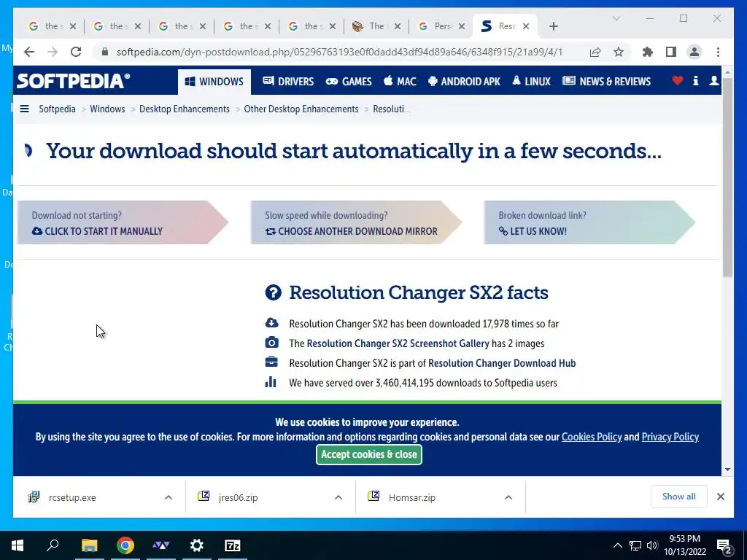Open the MAC section
The image size is (747, 560).
coord(400,82)
